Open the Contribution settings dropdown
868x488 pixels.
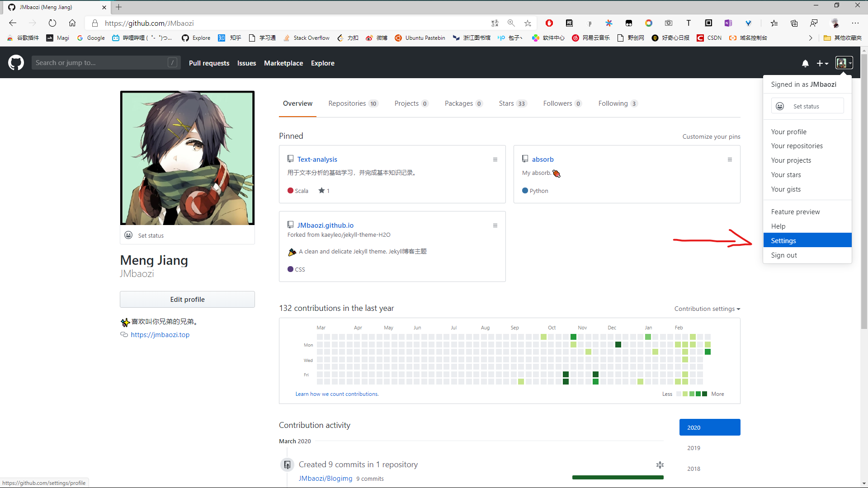(707, 309)
